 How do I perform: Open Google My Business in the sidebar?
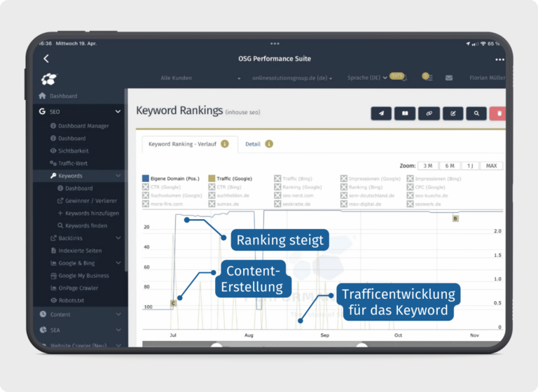click(x=80, y=276)
